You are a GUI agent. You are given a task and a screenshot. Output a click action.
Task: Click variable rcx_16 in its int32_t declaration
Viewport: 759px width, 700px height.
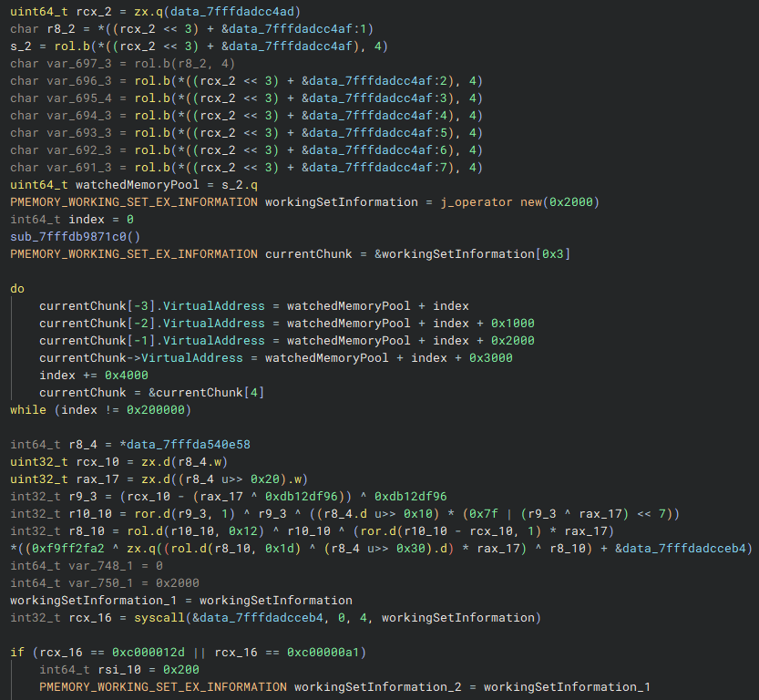[90, 618]
